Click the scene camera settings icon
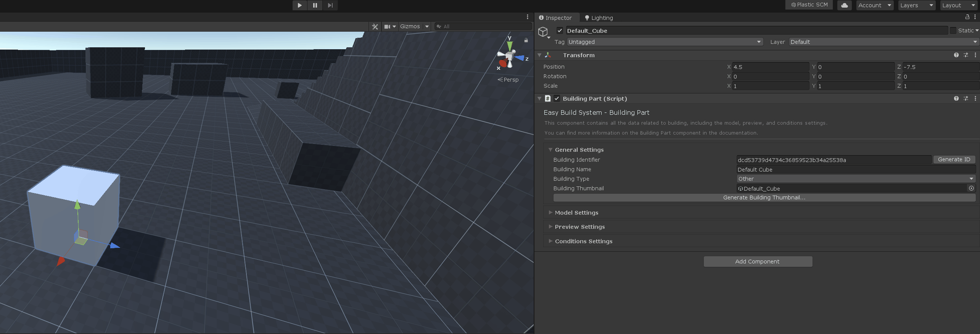980x334 pixels. click(387, 26)
